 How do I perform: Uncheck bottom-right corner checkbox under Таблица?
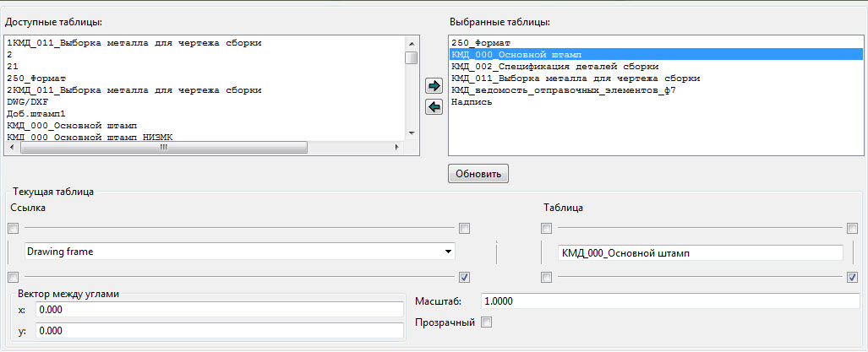851,277
